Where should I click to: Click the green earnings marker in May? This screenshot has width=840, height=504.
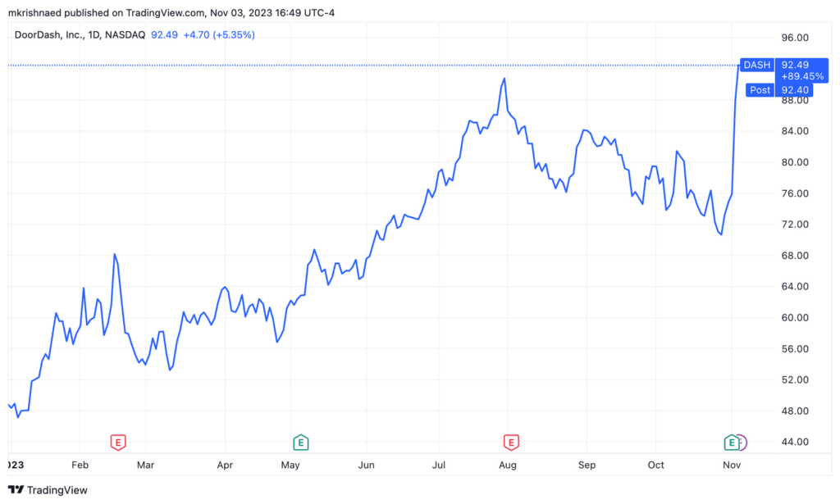(x=300, y=443)
